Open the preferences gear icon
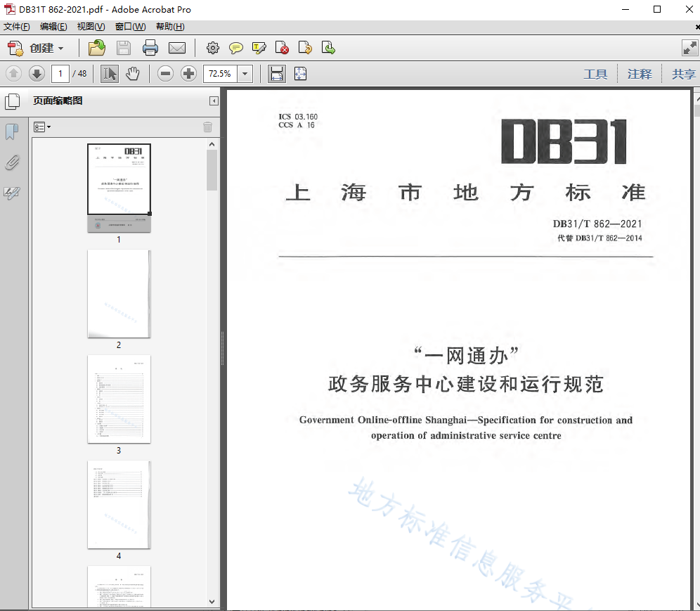 212,48
